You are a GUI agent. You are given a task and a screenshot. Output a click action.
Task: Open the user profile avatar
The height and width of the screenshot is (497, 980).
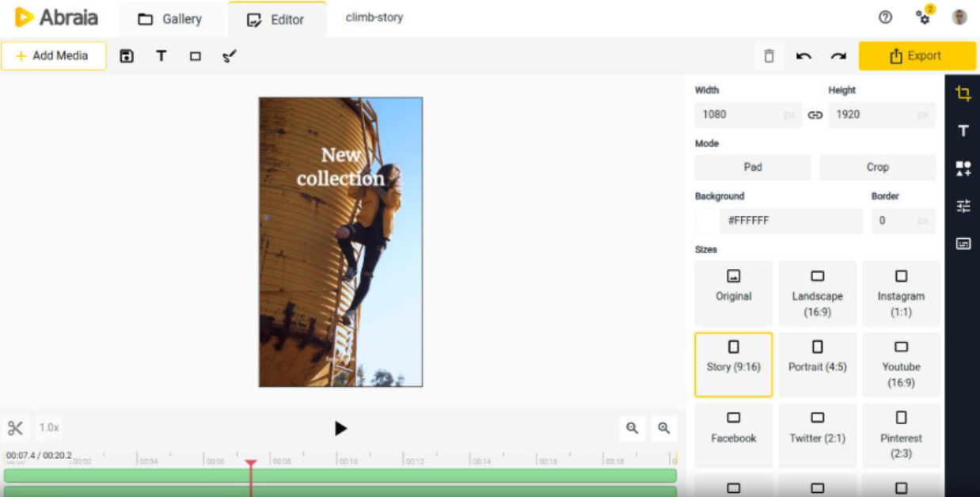pos(959,17)
